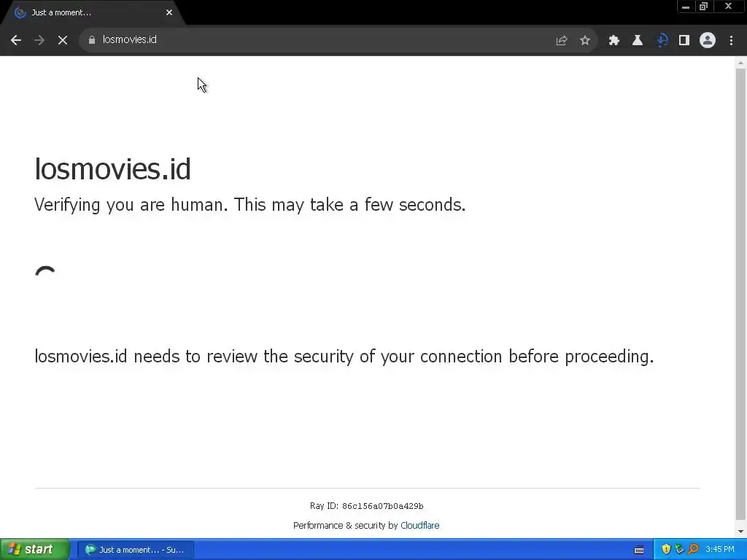Viewport: 747px width, 560px height.
Task: Open the Extensions puzzle icon
Action: tap(614, 41)
